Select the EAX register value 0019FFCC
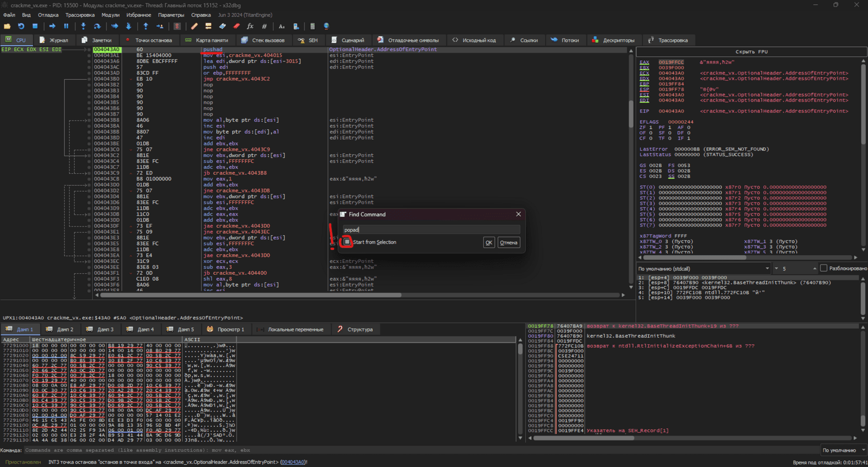 coord(671,62)
